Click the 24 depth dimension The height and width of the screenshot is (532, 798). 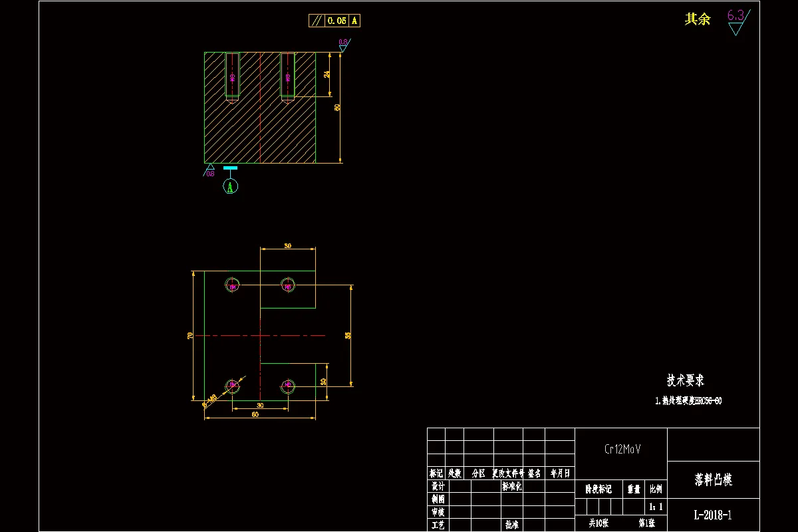[x=327, y=74]
